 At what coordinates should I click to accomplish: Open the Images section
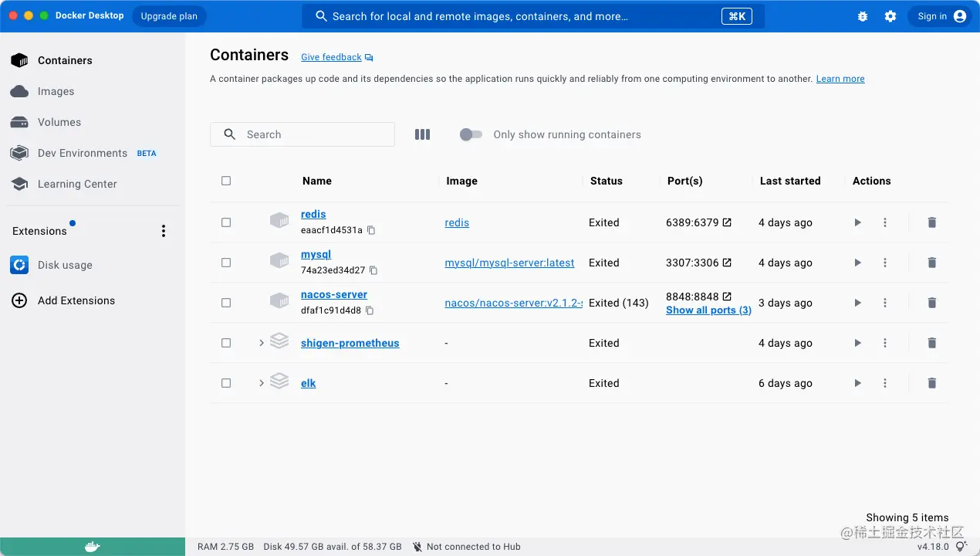pos(93,91)
